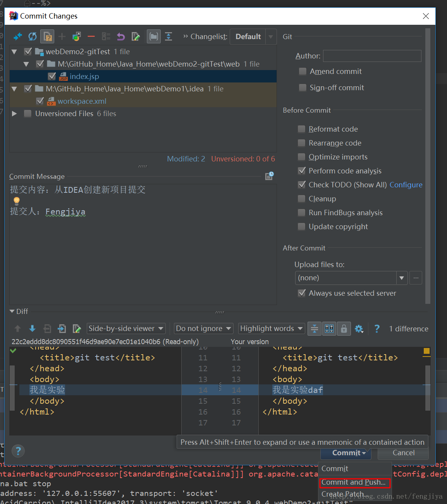The image size is (447, 504).
Task: Open the Side-by-side viewer dropdown
Action: tap(126, 329)
